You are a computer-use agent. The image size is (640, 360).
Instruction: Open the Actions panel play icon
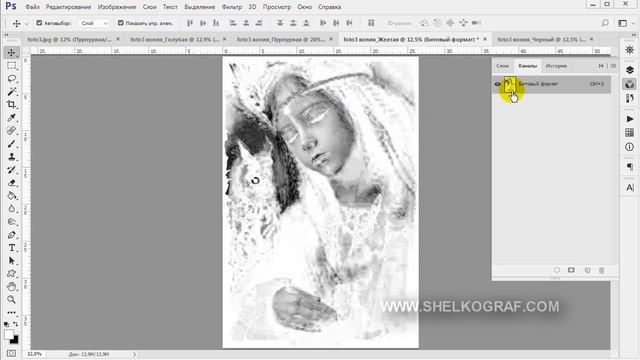tap(629, 119)
